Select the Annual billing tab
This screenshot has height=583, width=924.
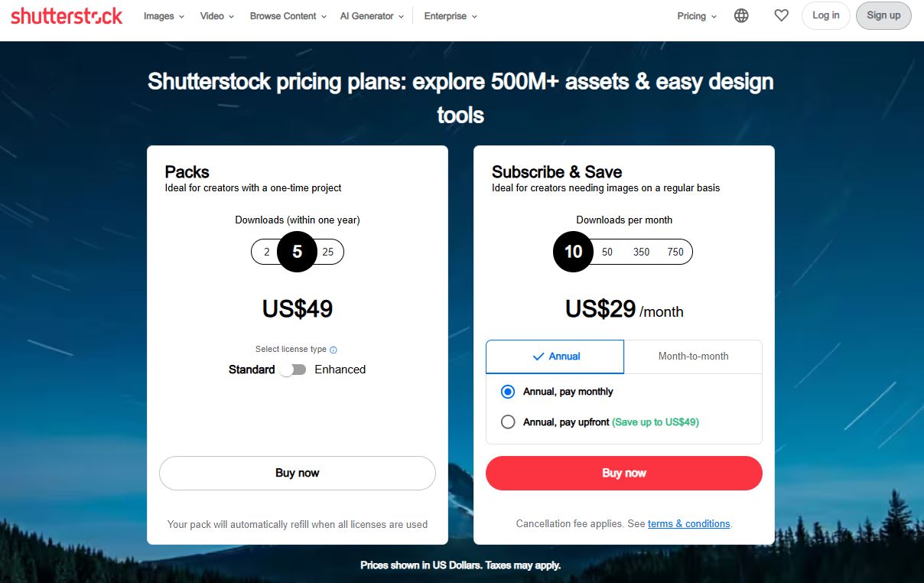point(555,357)
